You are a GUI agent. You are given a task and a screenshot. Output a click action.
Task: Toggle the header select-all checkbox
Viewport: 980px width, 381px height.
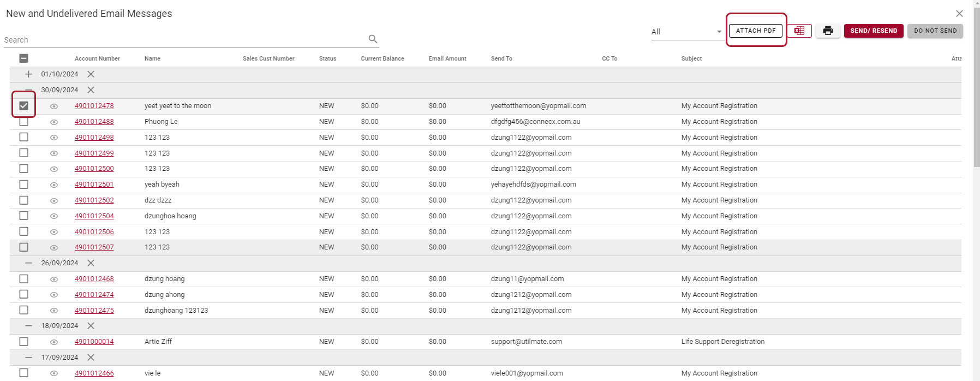click(x=23, y=58)
